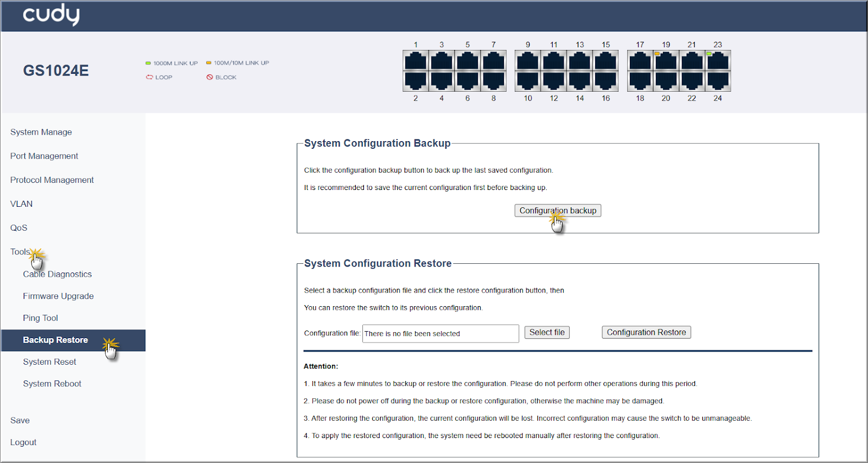
Task: Click port 23 with green link LED
Action: coord(718,61)
